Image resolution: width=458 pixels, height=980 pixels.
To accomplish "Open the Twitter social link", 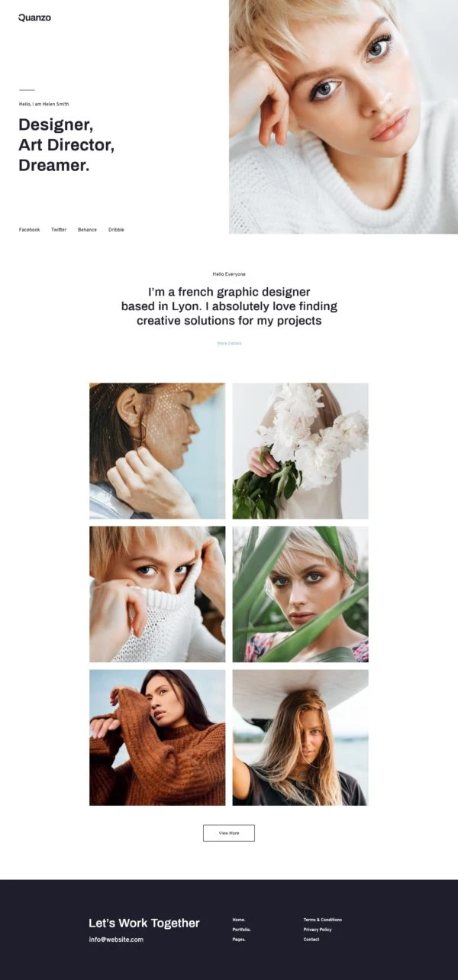I will pyautogui.click(x=59, y=230).
